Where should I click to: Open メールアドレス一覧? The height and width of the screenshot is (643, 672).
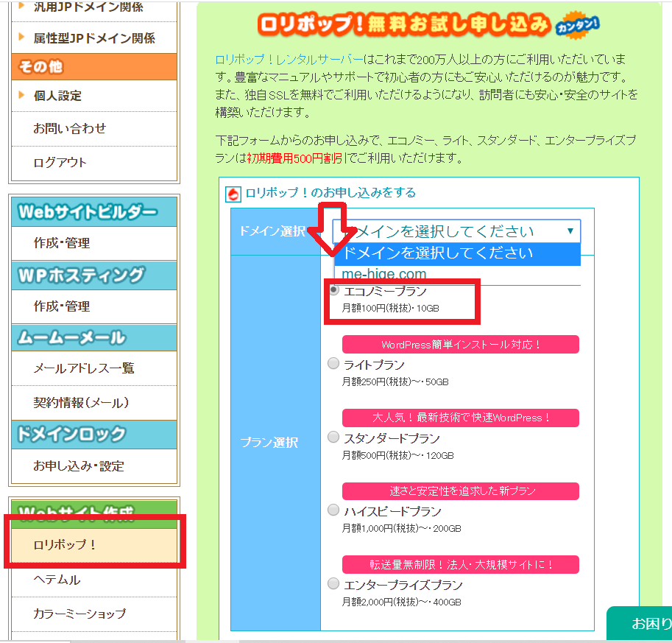point(84,368)
